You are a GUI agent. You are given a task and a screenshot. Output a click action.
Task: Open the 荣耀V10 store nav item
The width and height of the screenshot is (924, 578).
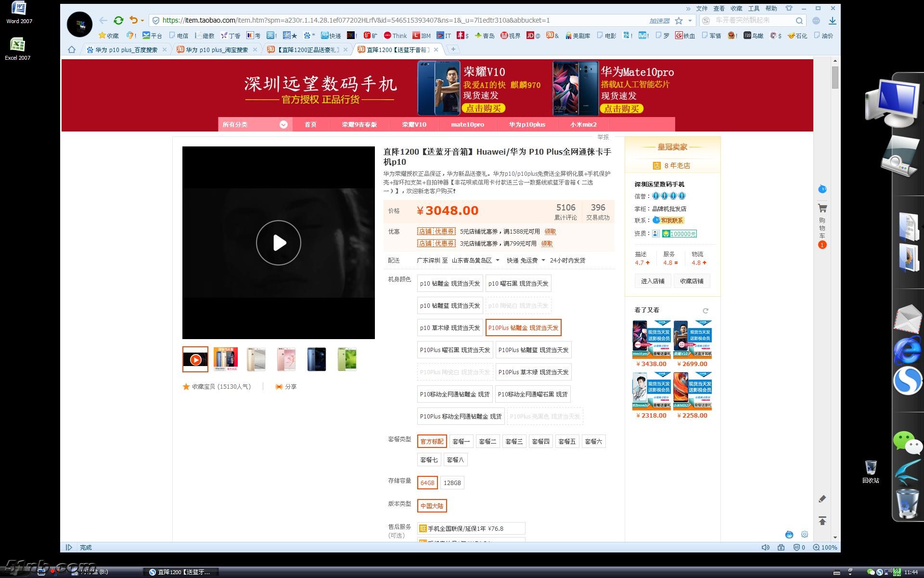(x=414, y=125)
